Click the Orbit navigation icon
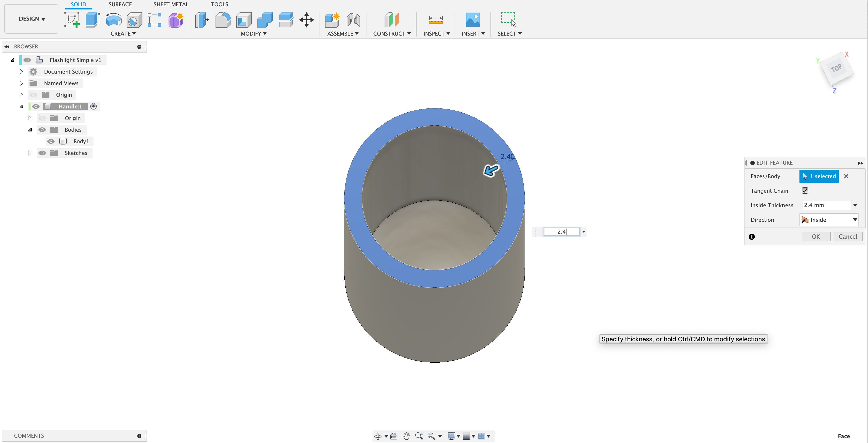Image resolution: width=868 pixels, height=443 pixels. (x=378, y=436)
